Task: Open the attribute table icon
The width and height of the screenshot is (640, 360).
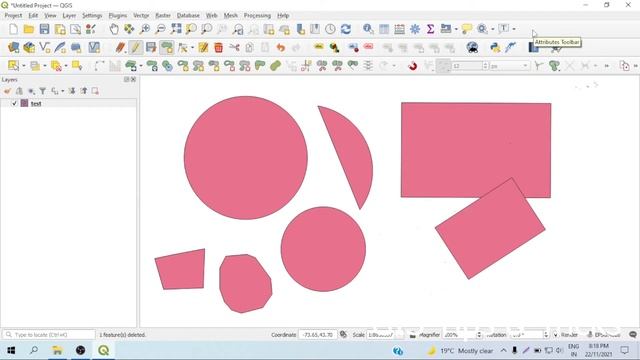Action: tap(384, 29)
